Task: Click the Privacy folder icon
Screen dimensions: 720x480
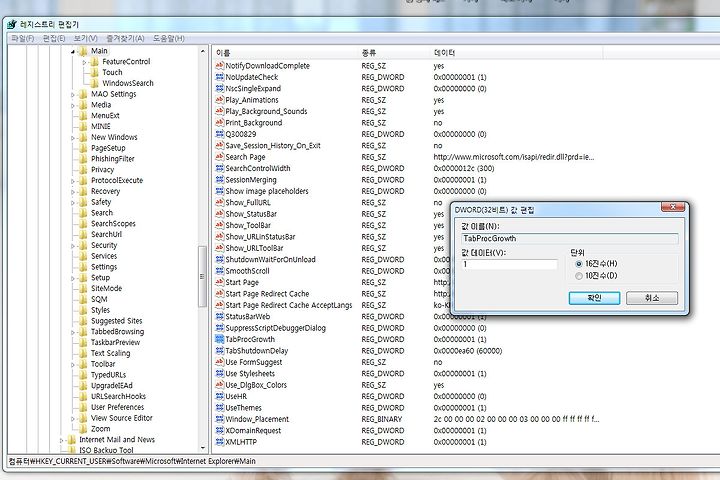Action: (83, 169)
